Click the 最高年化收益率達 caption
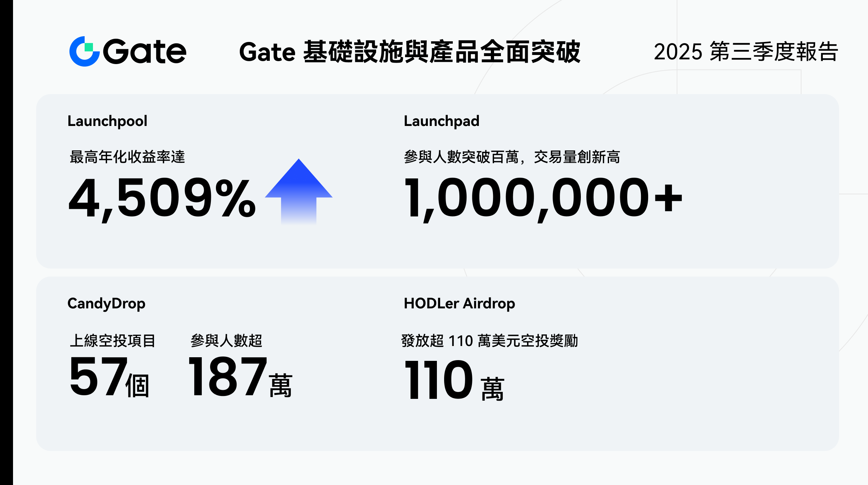Screen dimensions: 868x485 pyautogui.click(x=127, y=157)
